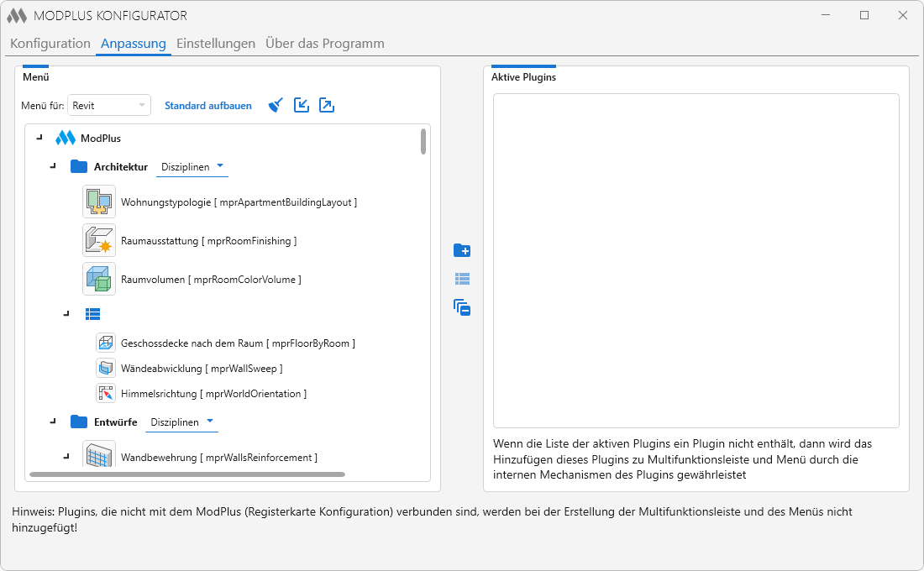
Task: Collapse the Wandbewehrung tree node
Action: [66, 457]
